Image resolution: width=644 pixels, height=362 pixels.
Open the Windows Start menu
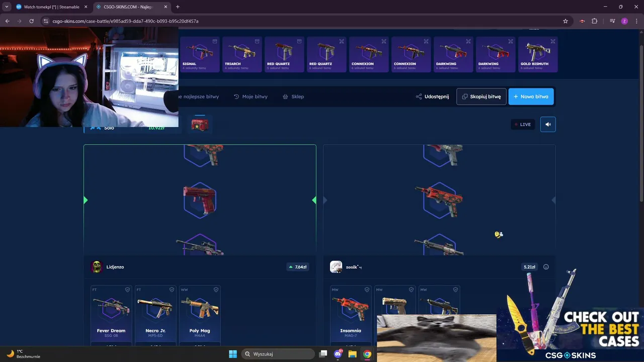pos(233,354)
